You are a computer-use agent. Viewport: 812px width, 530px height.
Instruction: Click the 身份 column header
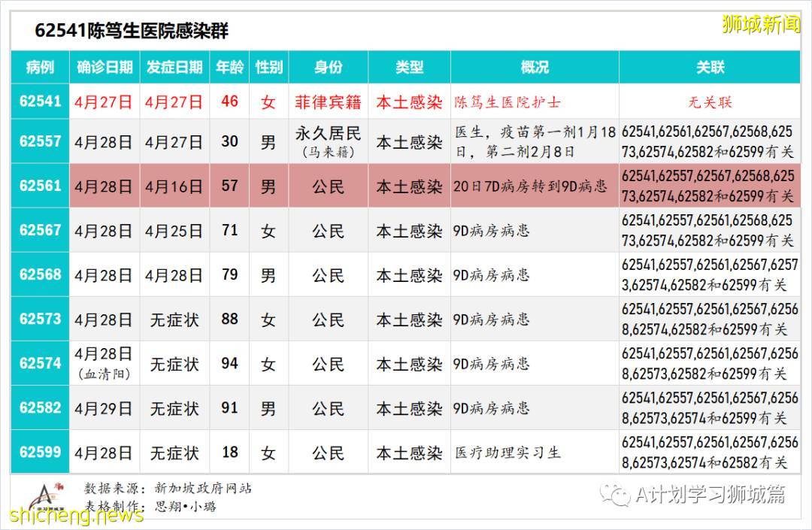pyautogui.click(x=328, y=67)
